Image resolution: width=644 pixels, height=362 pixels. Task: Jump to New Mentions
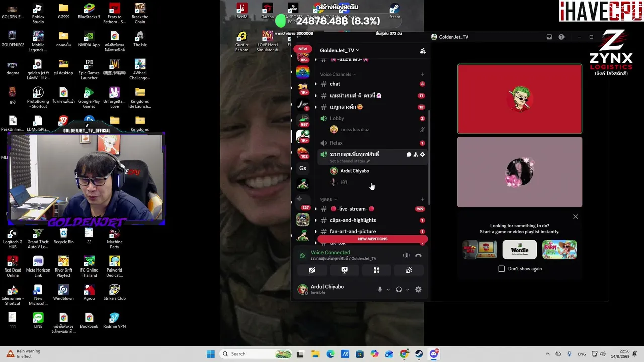[373, 239]
